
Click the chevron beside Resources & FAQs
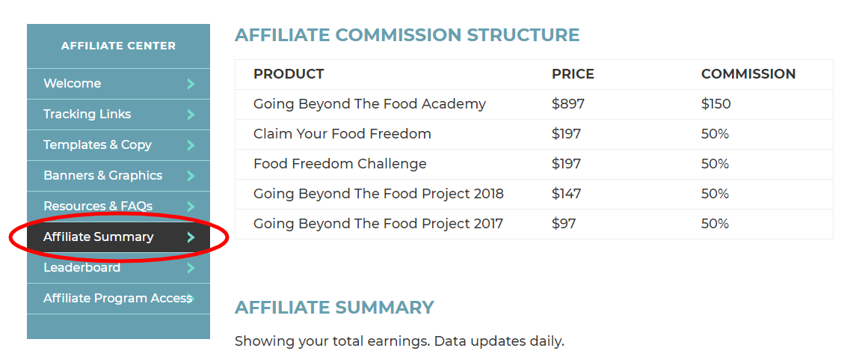(x=191, y=207)
